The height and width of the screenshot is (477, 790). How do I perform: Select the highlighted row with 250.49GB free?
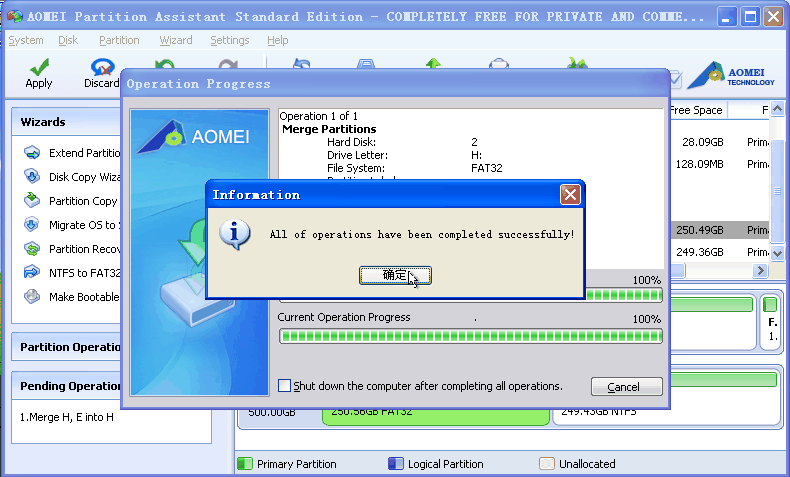pos(719,230)
